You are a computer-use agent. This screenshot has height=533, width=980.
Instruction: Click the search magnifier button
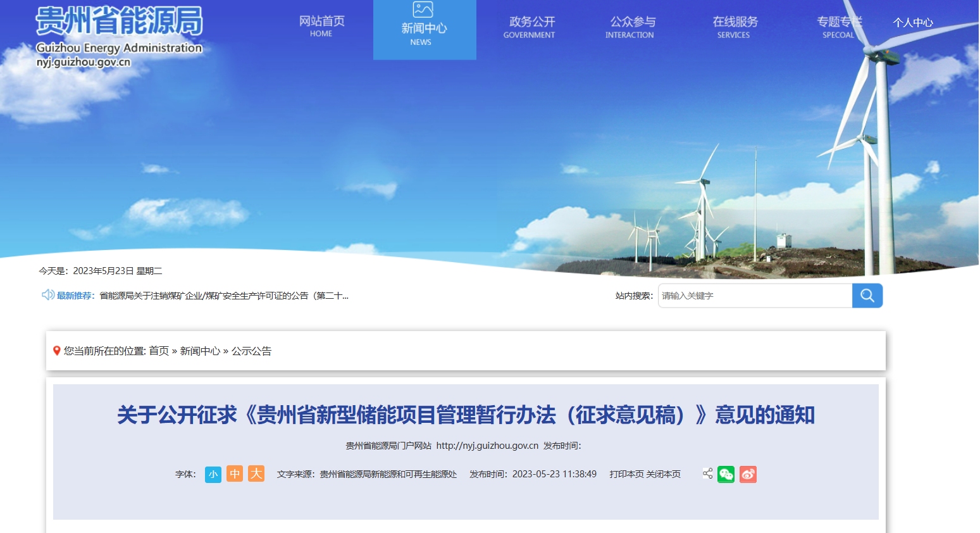[867, 296]
